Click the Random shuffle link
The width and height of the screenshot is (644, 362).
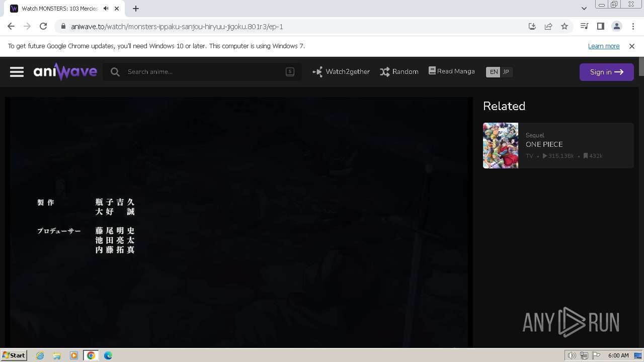(399, 72)
